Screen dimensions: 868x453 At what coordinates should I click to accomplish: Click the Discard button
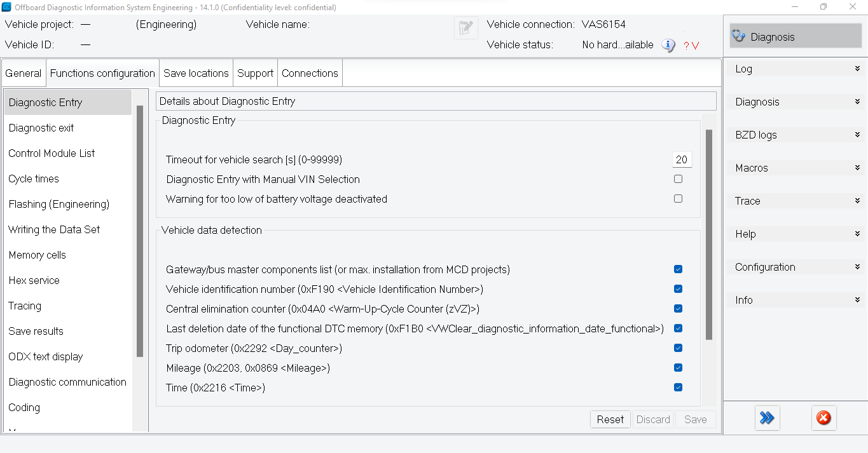[x=653, y=419]
